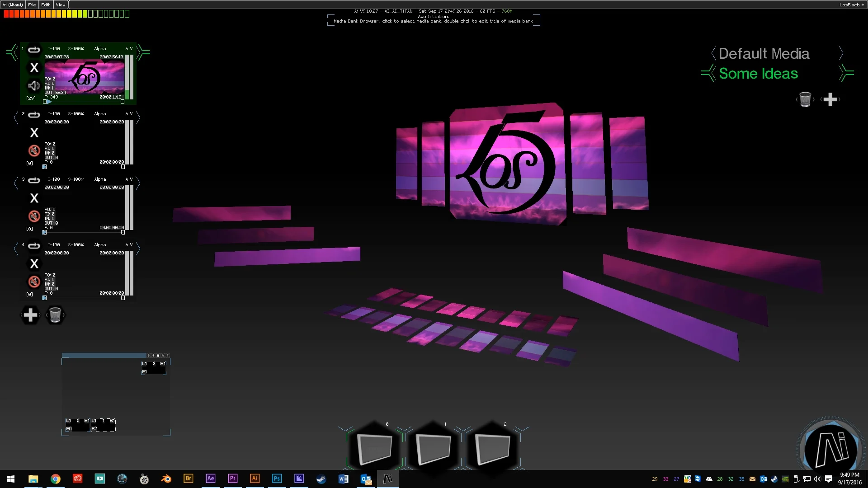Open the View menu

pos(61,5)
